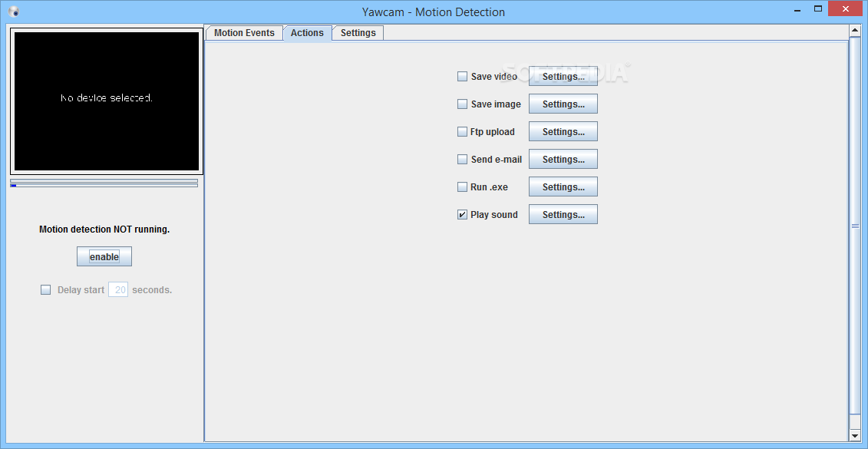Enable the Save video checkbox

tap(462, 77)
